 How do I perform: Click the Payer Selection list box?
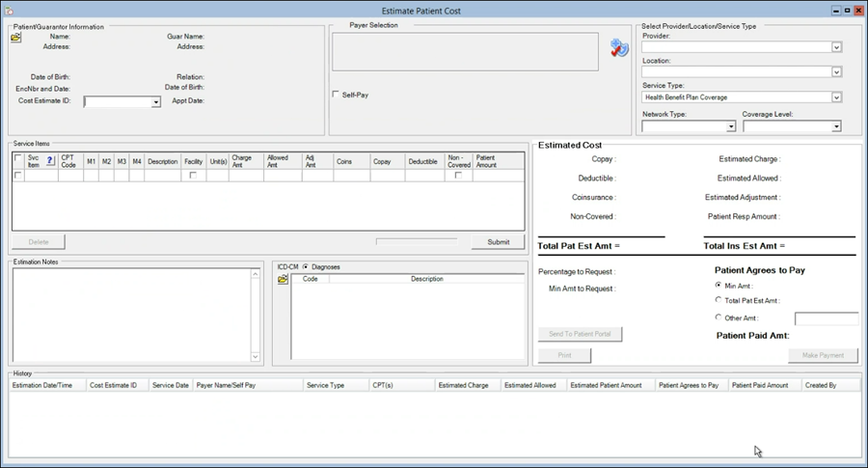[x=465, y=51]
